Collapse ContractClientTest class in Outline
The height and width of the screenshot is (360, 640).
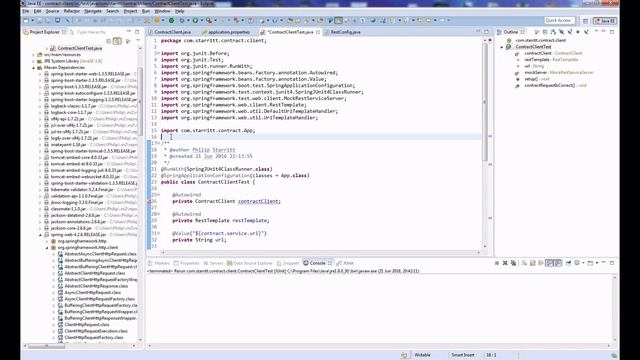pos(502,47)
